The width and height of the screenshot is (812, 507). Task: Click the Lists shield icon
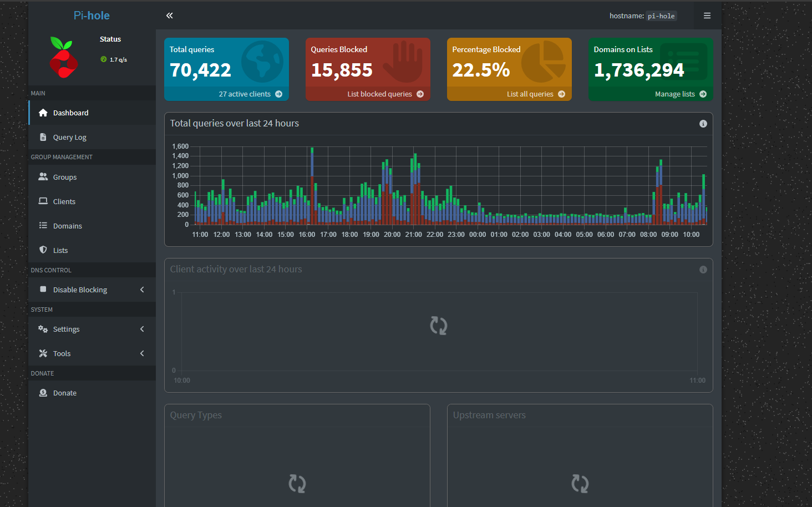43,250
